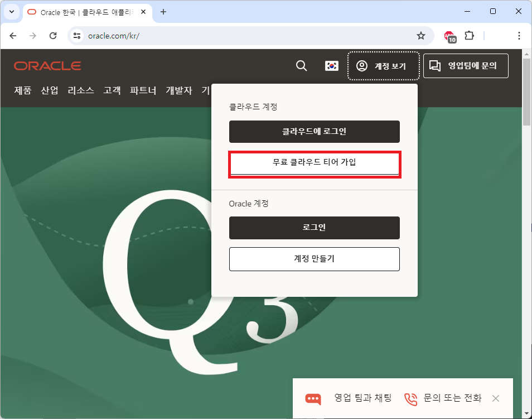This screenshot has height=419, width=532.
Task: Go back with browser back arrow
Action: (13, 36)
